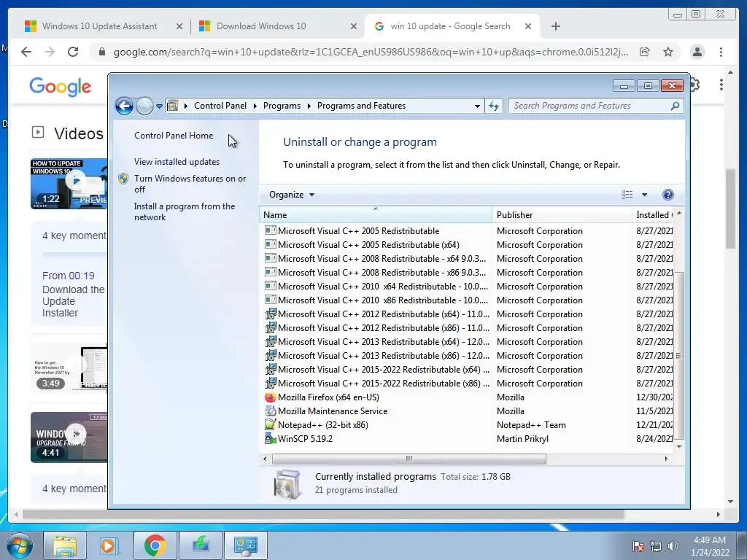Open the Organize menu

pyautogui.click(x=292, y=194)
